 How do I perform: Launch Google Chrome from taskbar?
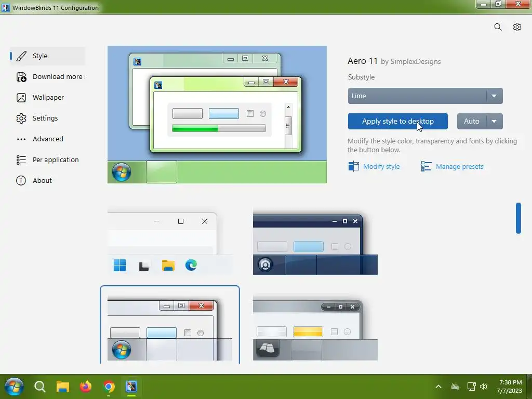109,387
